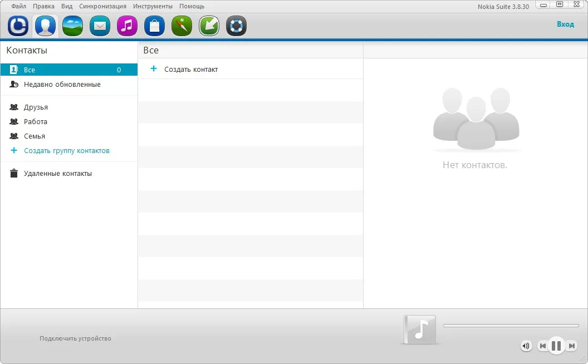Open the software update green arrow icon
The height and width of the screenshot is (364, 588).
(209, 26)
